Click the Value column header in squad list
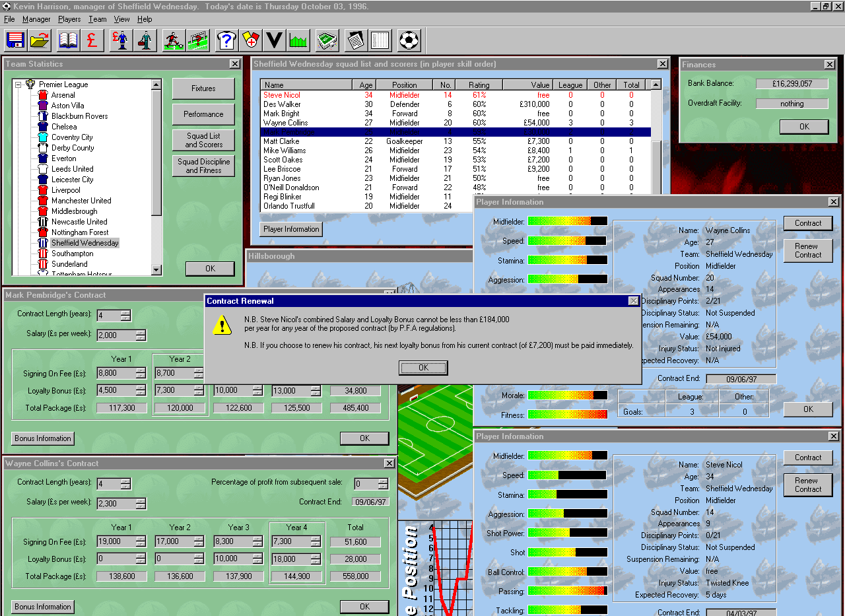Viewport: 845px width, 616px height. pos(527,85)
